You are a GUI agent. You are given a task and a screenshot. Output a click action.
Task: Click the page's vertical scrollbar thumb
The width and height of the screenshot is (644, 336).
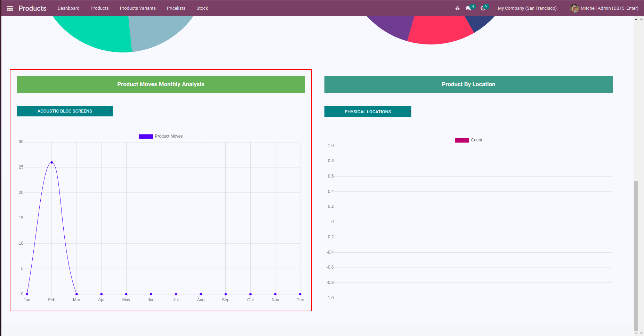636,255
